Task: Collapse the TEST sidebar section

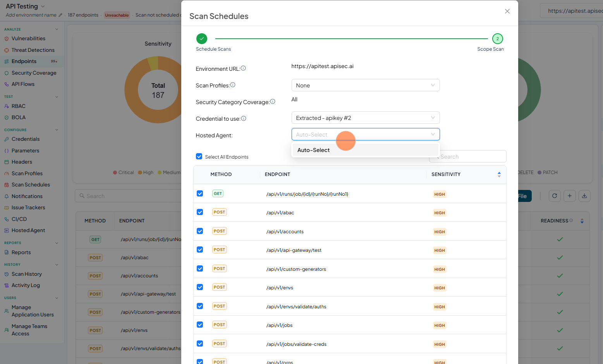Action: tap(57, 97)
